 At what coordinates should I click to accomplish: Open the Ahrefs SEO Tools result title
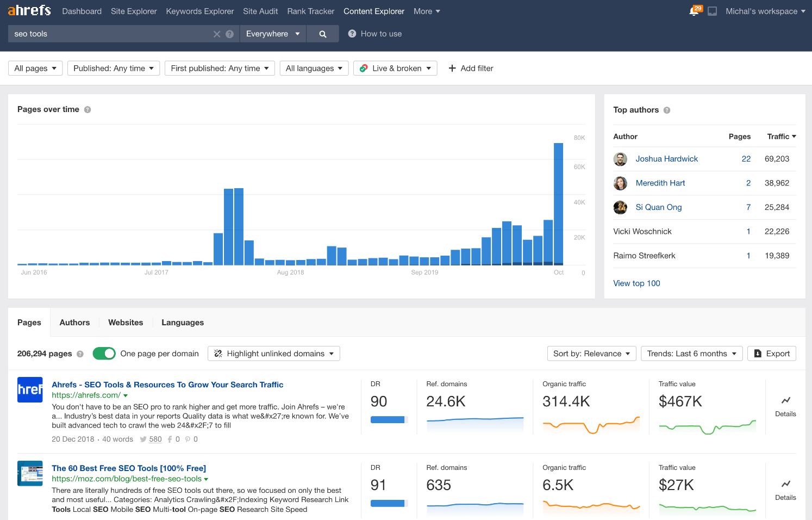pyautogui.click(x=167, y=385)
